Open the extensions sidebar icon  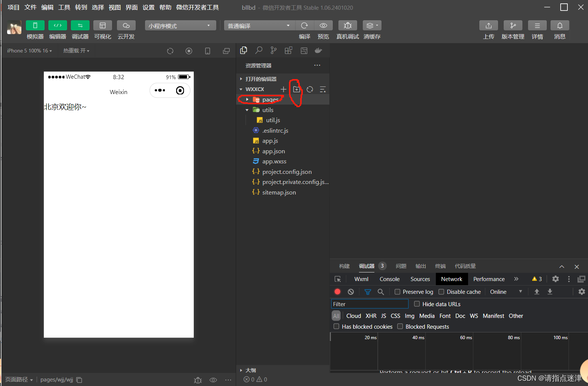[289, 50]
